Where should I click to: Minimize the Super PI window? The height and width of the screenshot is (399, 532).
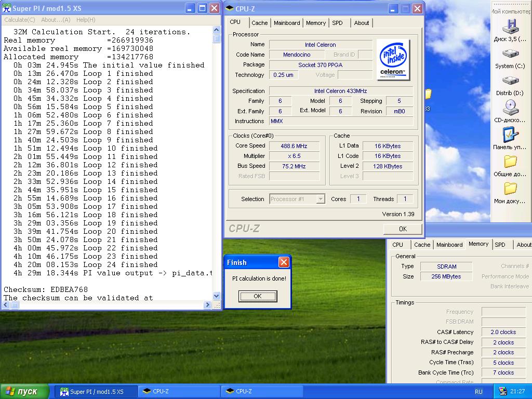click(x=190, y=8)
